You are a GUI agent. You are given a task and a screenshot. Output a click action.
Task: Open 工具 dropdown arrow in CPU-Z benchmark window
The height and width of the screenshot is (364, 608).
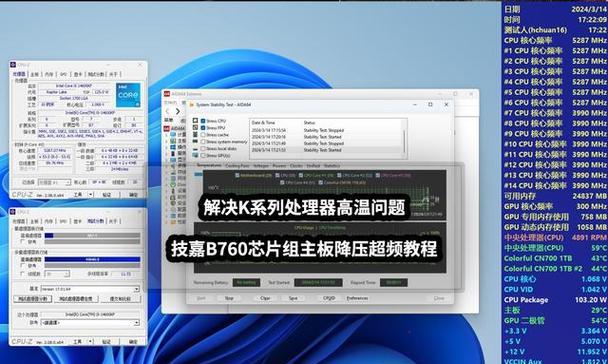coord(91,341)
